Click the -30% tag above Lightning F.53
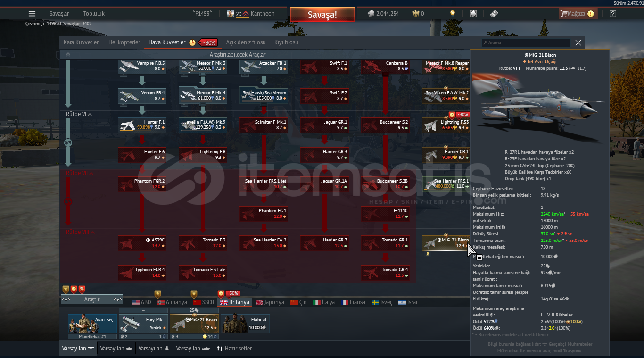The image size is (644, 358). 462,115
